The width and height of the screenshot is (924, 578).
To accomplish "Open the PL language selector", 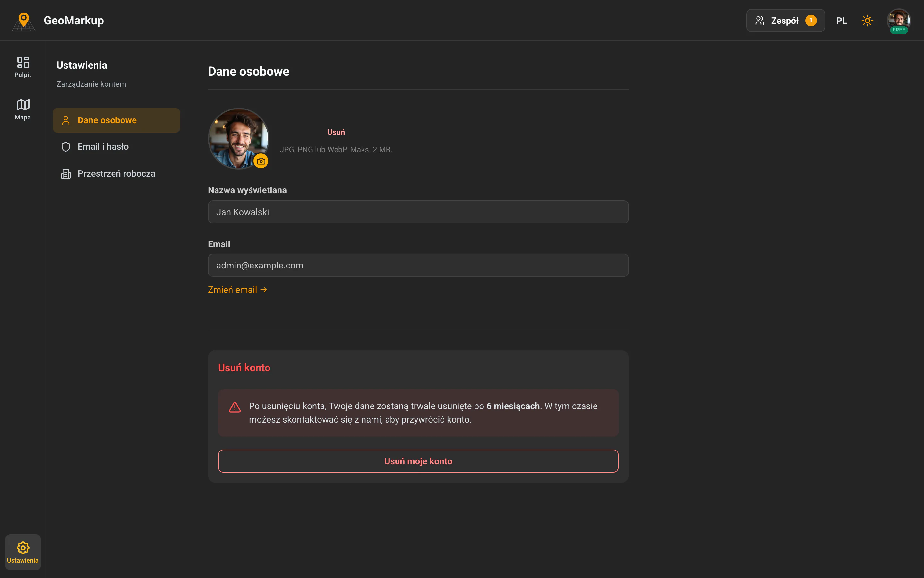I will coord(842,21).
